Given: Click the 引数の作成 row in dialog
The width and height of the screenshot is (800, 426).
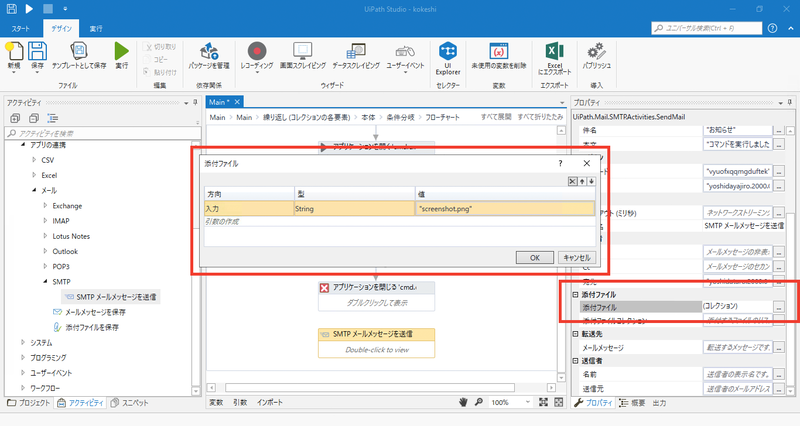Looking at the screenshot, I should point(399,221).
